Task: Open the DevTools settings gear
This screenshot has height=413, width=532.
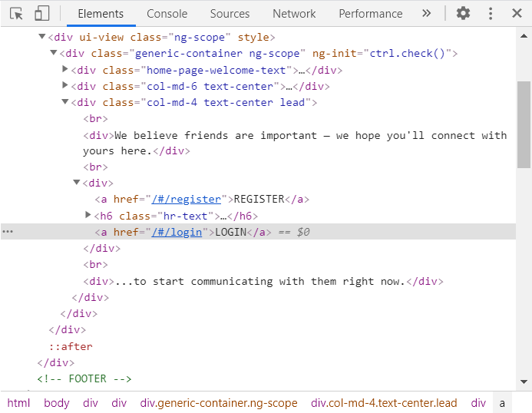Action: coord(463,14)
